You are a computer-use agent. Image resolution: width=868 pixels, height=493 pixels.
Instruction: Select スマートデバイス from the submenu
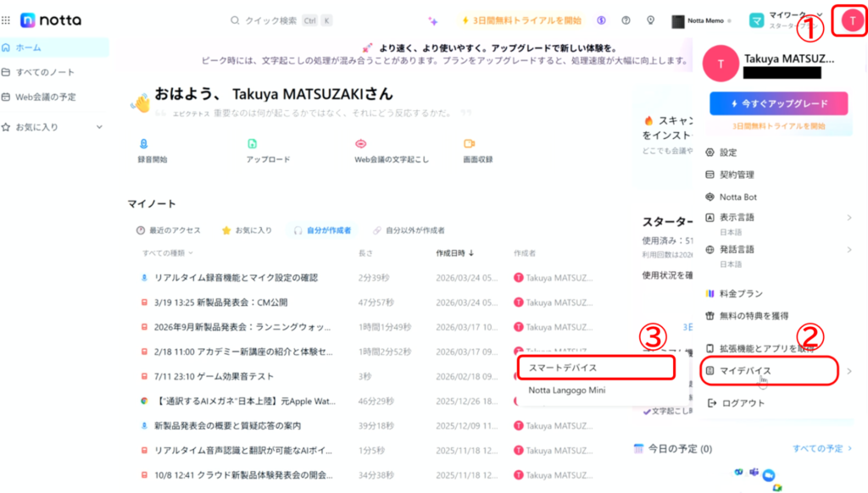[x=563, y=368]
